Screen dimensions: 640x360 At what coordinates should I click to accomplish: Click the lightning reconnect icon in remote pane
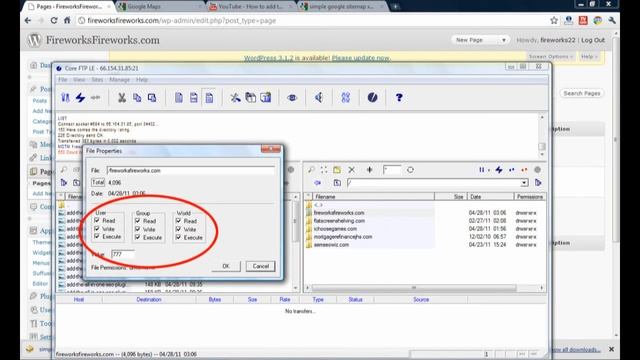(x=499, y=170)
